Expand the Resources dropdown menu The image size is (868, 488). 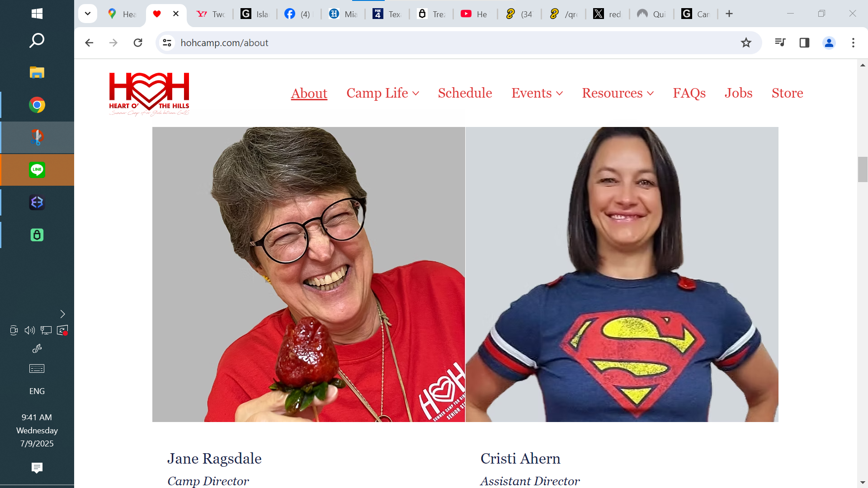618,93
